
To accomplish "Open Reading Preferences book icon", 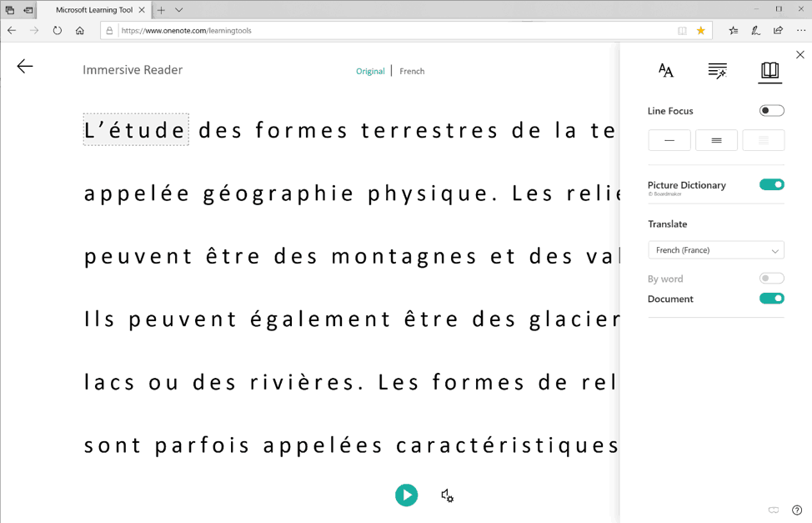I will point(769,71).
